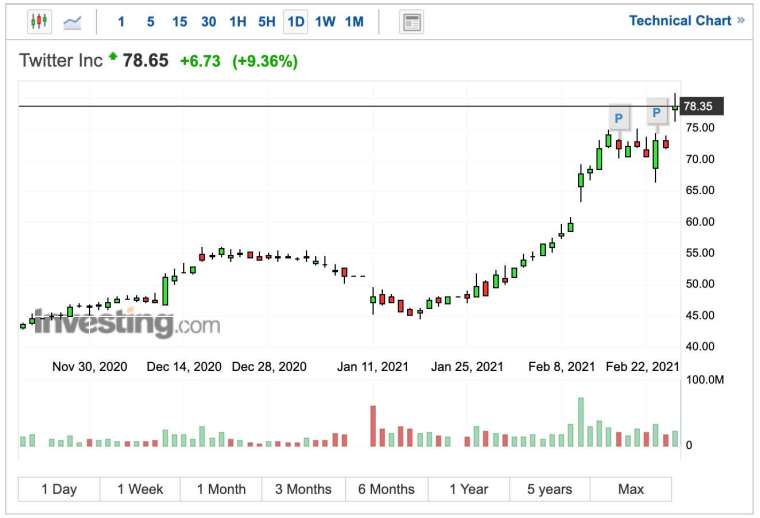760x518 pixels.
Task: Click the +6.73 price change value
Action: pyautogui.click(x=200, y=61)
